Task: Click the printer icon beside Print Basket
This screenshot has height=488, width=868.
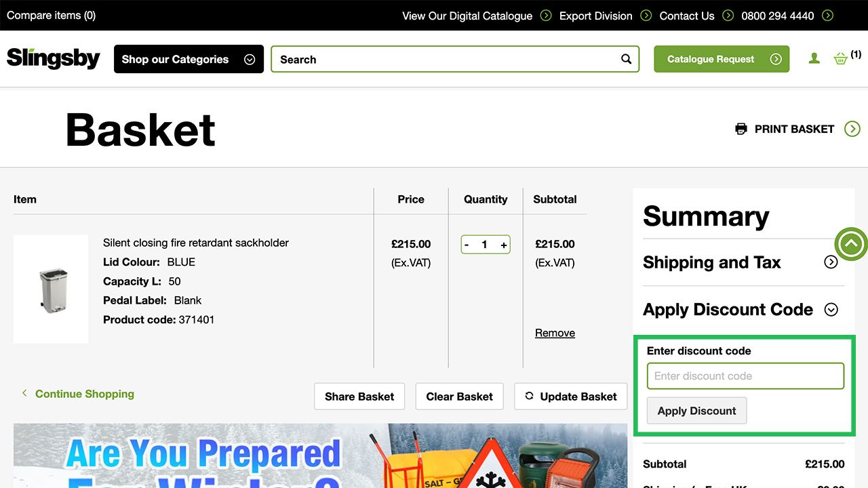Action: (x=741, y=129)
